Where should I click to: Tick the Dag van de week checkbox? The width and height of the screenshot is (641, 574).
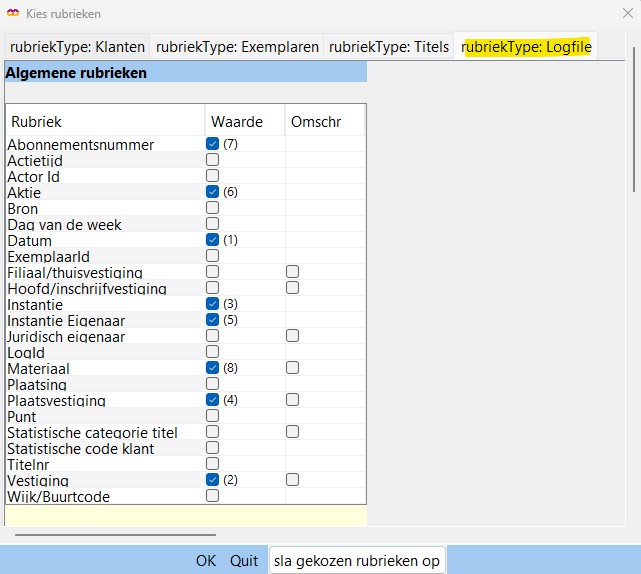tap(212, 224)
